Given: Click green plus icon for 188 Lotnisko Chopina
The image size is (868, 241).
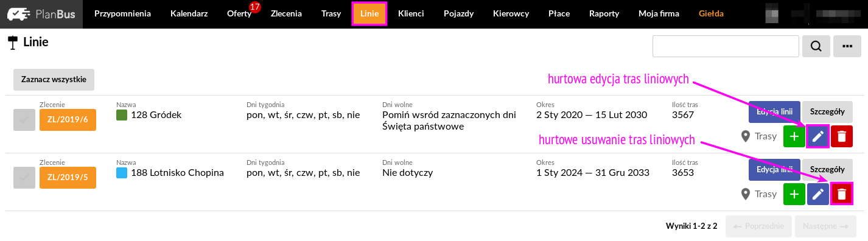Looking at the screenshot, I should pyautogui.click(x=794, y=194).
